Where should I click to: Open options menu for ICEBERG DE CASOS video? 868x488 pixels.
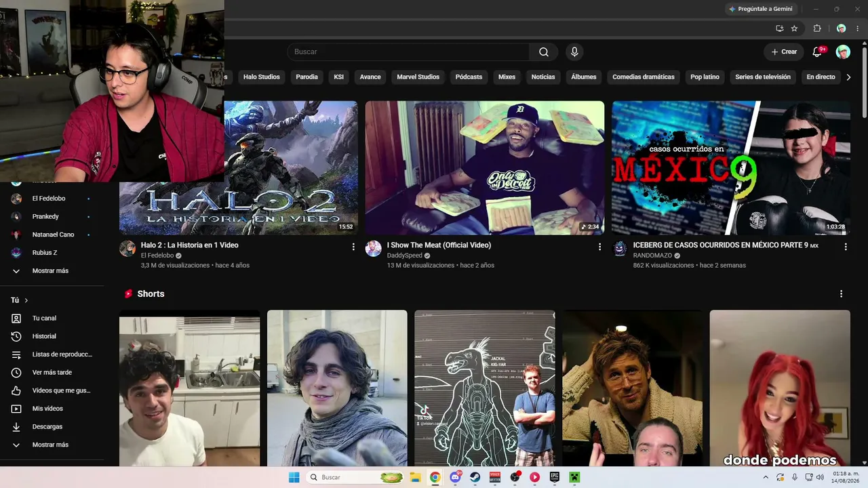pos(846,247)
